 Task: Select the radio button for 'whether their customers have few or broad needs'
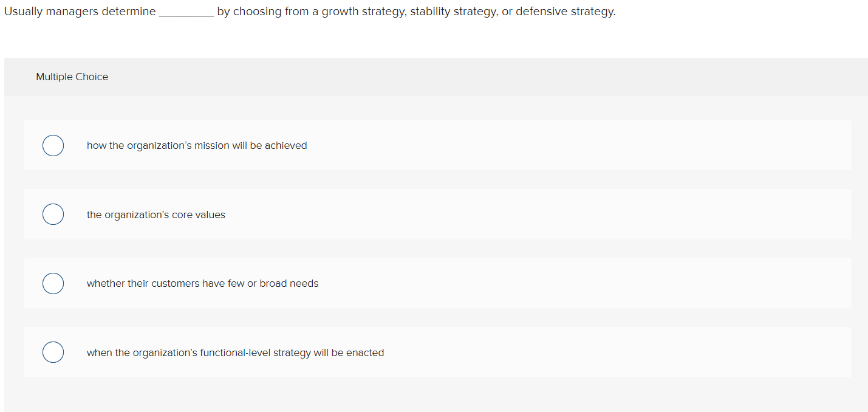click(53, 283)
